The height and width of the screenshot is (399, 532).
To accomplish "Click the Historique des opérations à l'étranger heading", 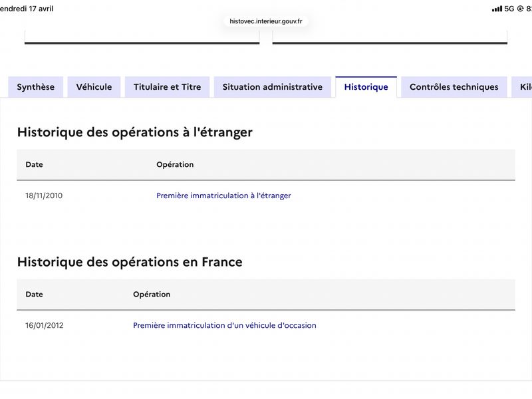I will point(135,132).
